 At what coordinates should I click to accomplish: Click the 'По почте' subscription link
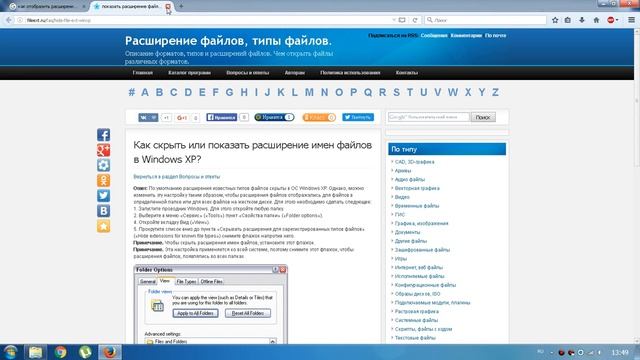pyautogui.click(x=496, y=36)
